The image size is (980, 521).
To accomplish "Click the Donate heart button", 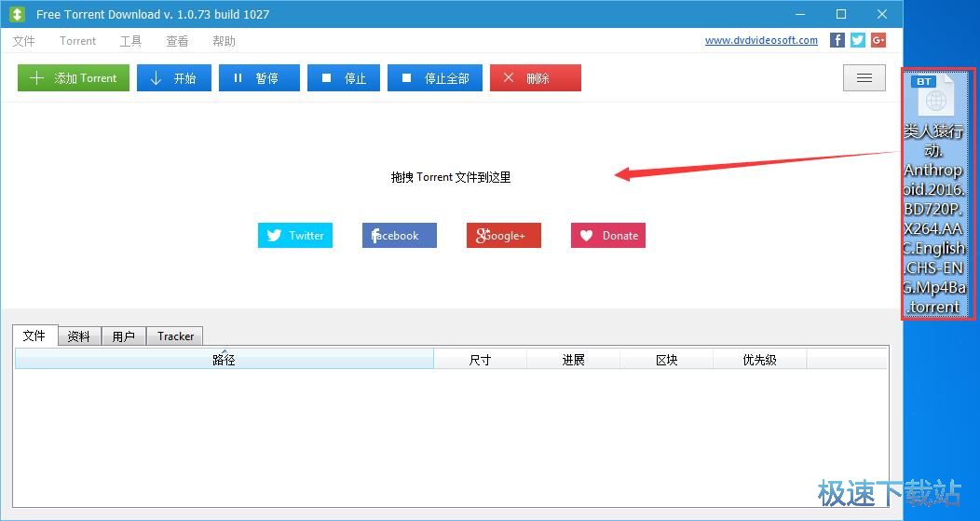I will point(608,235).
